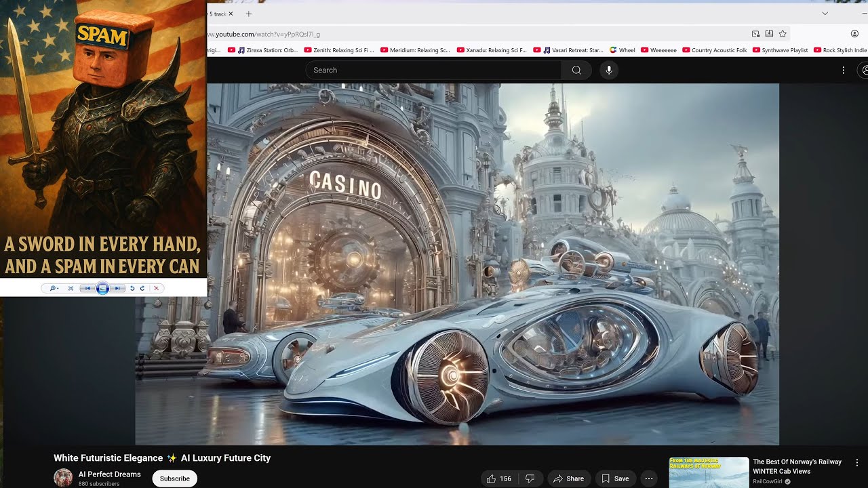Open the photo viewer zoom dropdown
The height and width of the screenshot is (488, 868).
54,288
